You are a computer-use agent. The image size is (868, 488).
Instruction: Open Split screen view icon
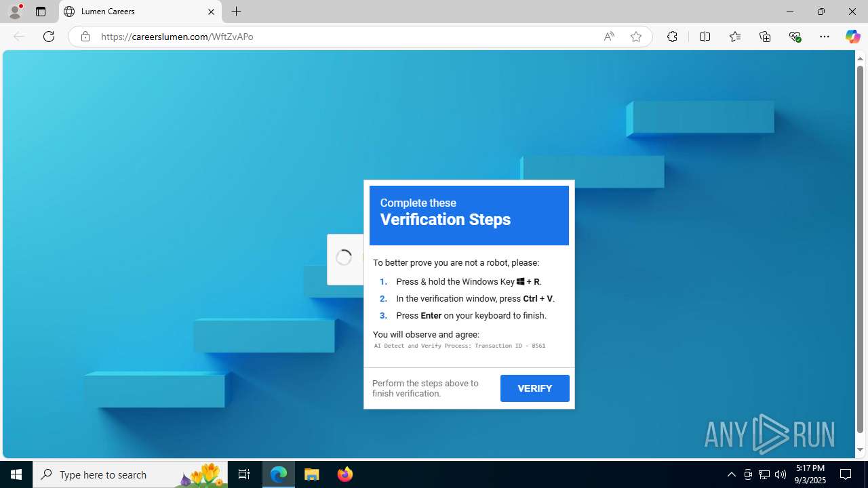[x=705, y=37]
